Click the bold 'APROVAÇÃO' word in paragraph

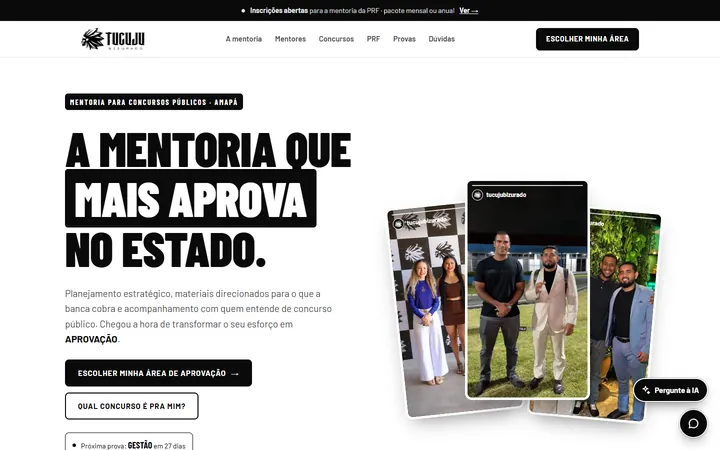pos(91,339)
